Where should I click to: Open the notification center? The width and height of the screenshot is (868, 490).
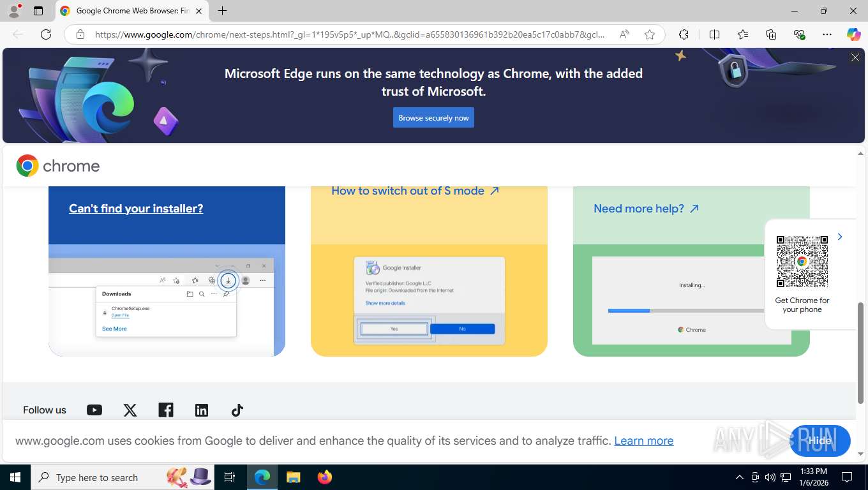(x=847, y=477)
